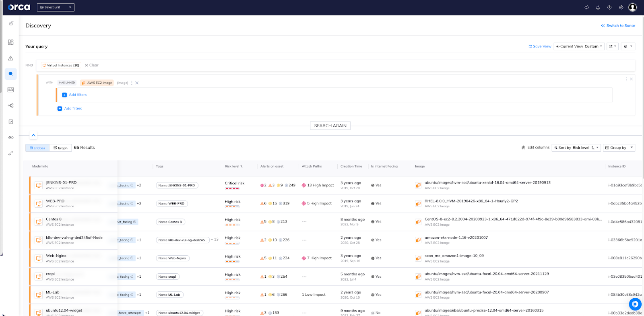This screenshot has height=316, width=644.
Task: Open the chat support bubble icon
Action: [635, 304]
